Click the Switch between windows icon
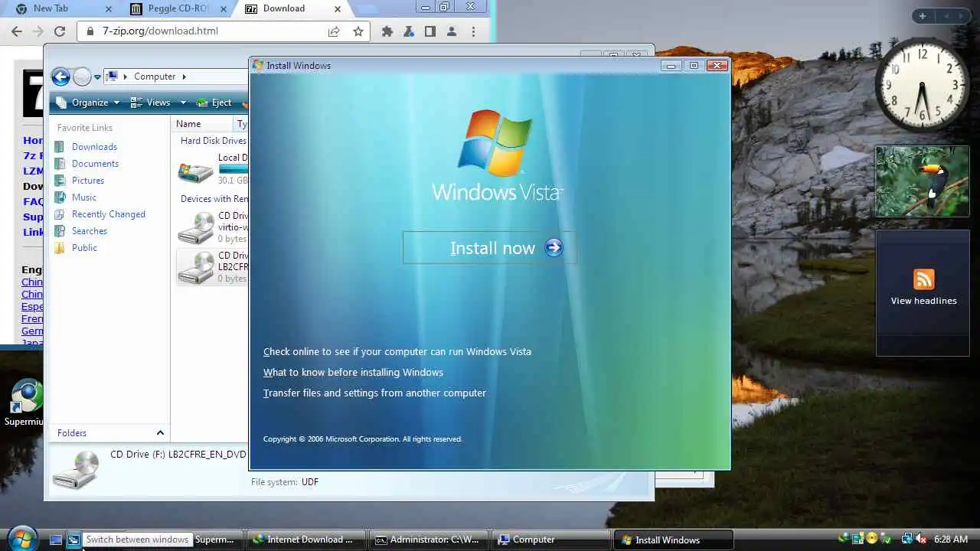This screenshot has width=980, height=551. tap(73, 540)
